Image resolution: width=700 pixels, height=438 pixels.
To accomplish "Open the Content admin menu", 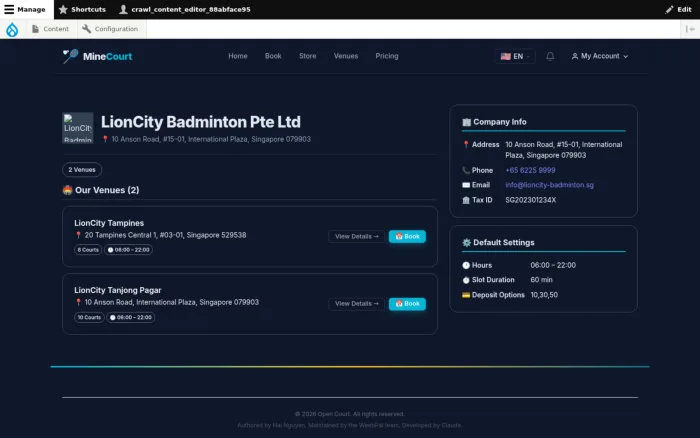I will 50,29.
